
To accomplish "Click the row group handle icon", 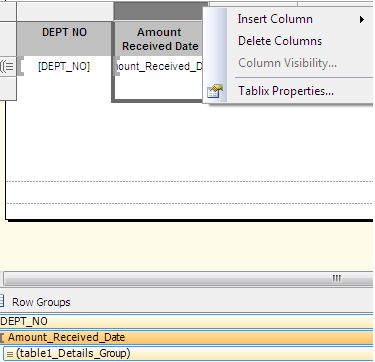I will click(7, 67).
